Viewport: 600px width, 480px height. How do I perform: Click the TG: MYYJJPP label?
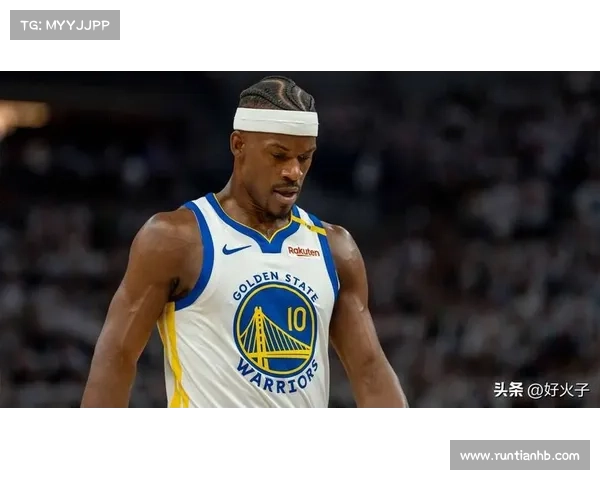64,24
